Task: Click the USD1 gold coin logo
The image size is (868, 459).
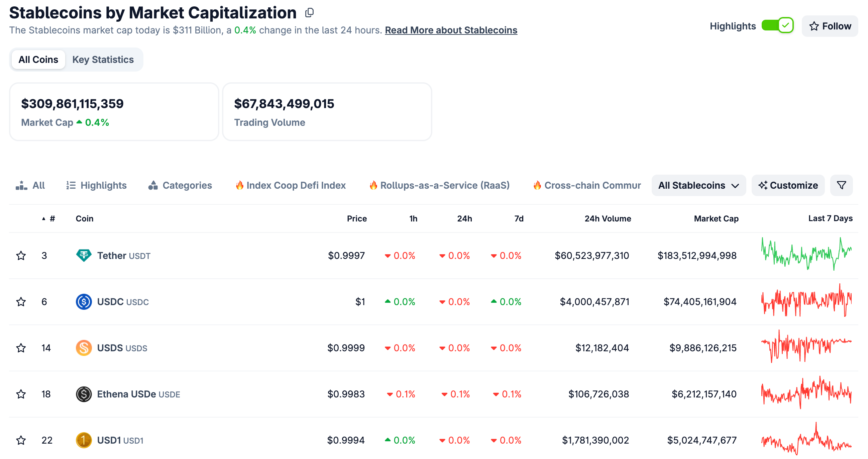Action: (x=84, y=440)
